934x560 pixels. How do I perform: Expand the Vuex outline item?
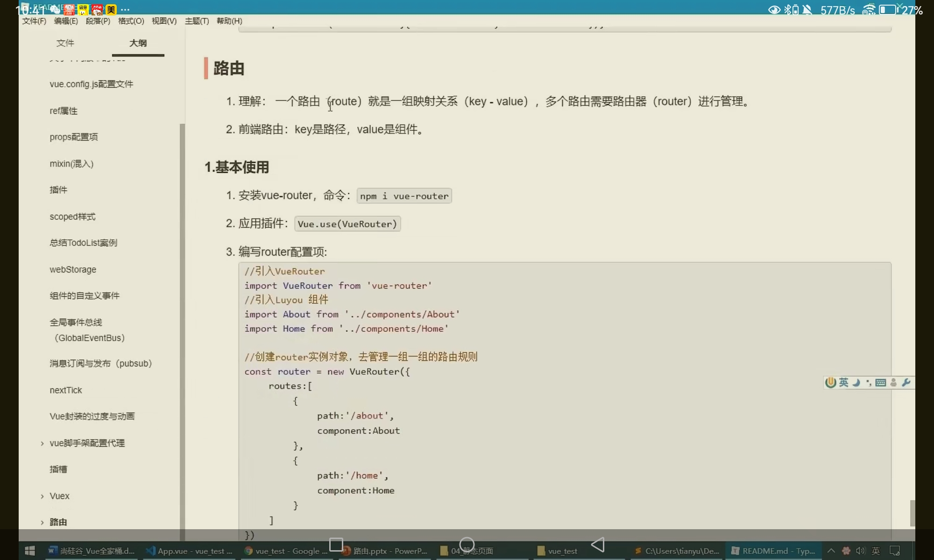[x=42, y=496]
